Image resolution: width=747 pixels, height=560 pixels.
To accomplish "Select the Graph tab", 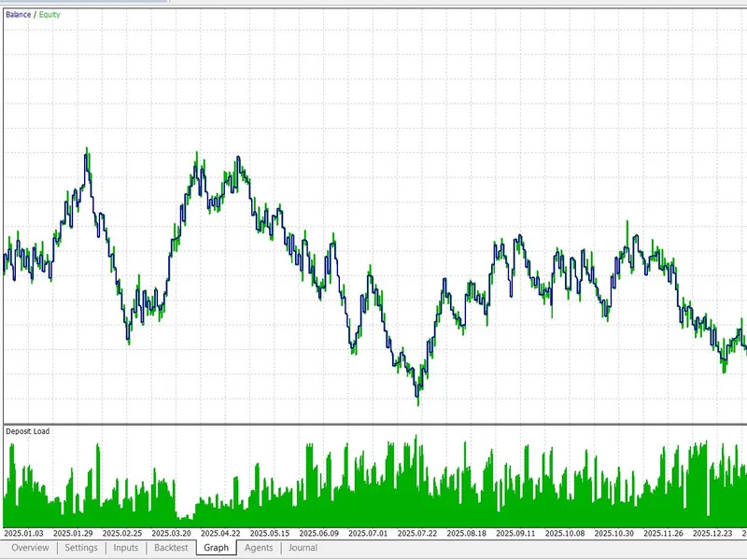I will point(217,548).
